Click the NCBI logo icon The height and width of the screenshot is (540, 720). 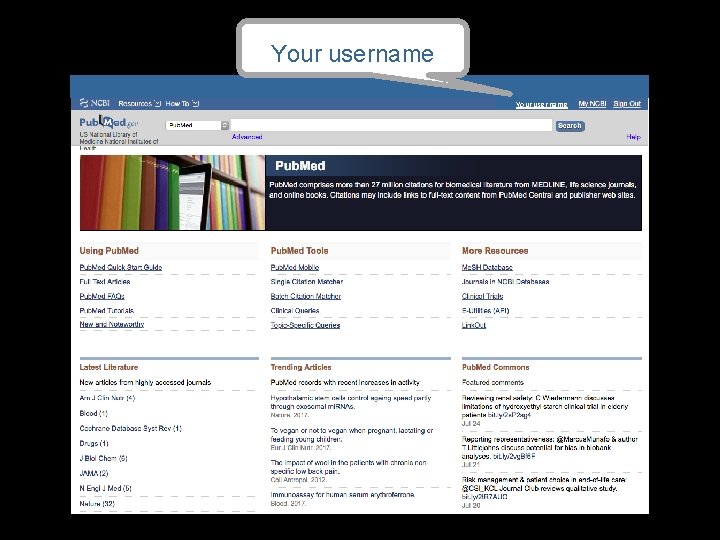click(x=94, y=103)
